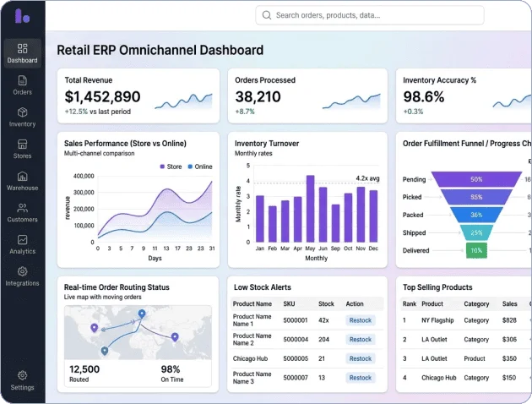Screen dimensions: 532x404
Task: Click the $350 sales cell
Action: pos(509,358)
